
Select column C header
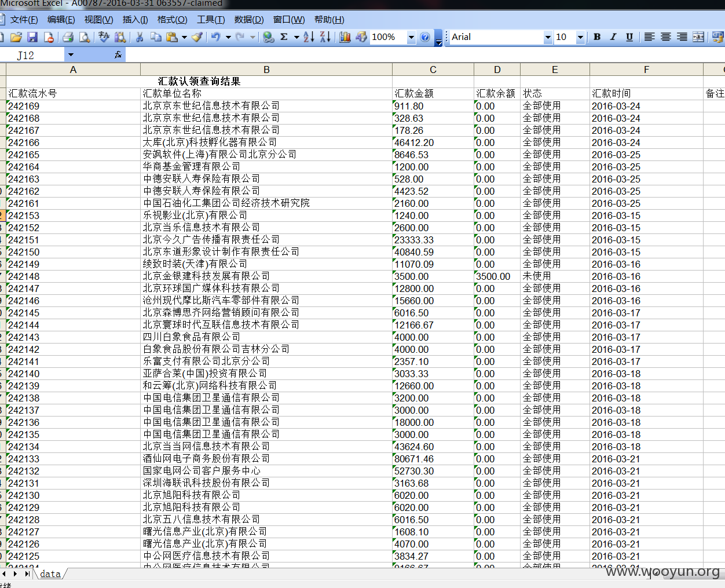(x=433, y=70)
